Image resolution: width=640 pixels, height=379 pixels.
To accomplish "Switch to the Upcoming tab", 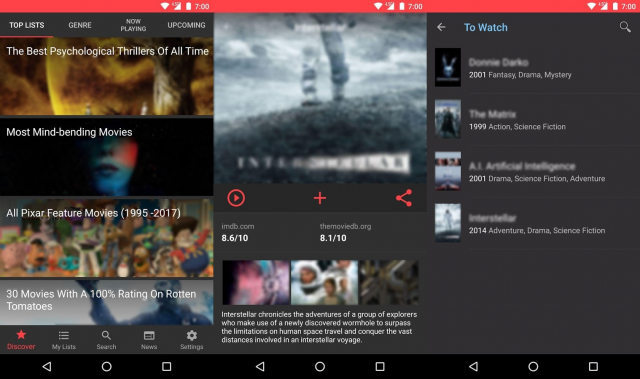I will 186,25.
